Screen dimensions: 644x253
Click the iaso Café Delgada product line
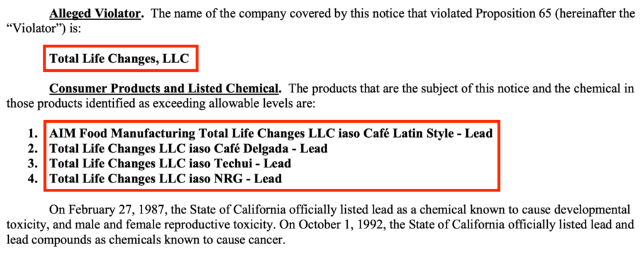189,149
